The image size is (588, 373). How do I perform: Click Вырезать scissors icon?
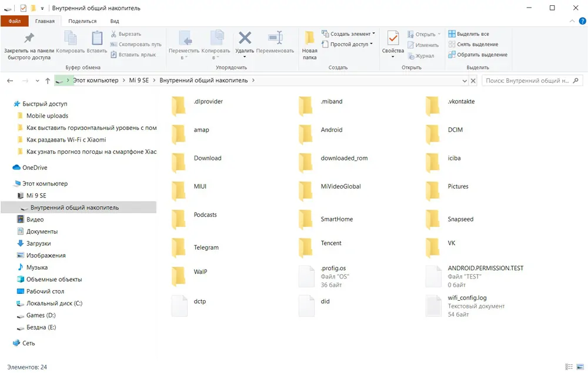coord(113,33)
